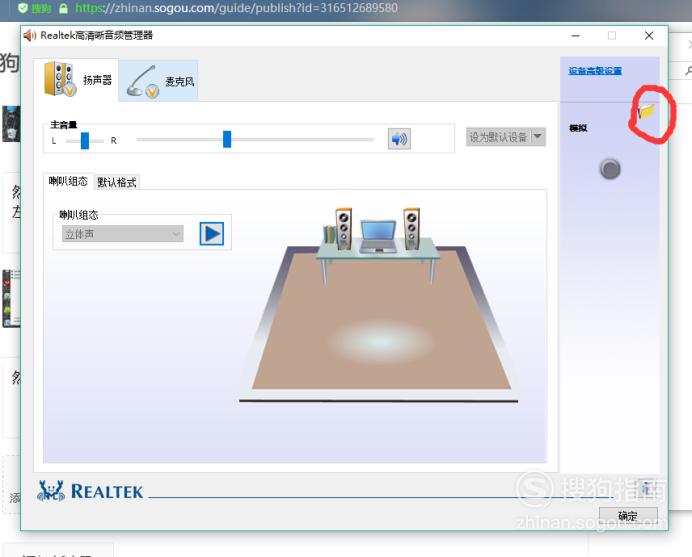Open the 喇叭组态 speaker configuration tab

pyautogui.click(x=68, y=181)
